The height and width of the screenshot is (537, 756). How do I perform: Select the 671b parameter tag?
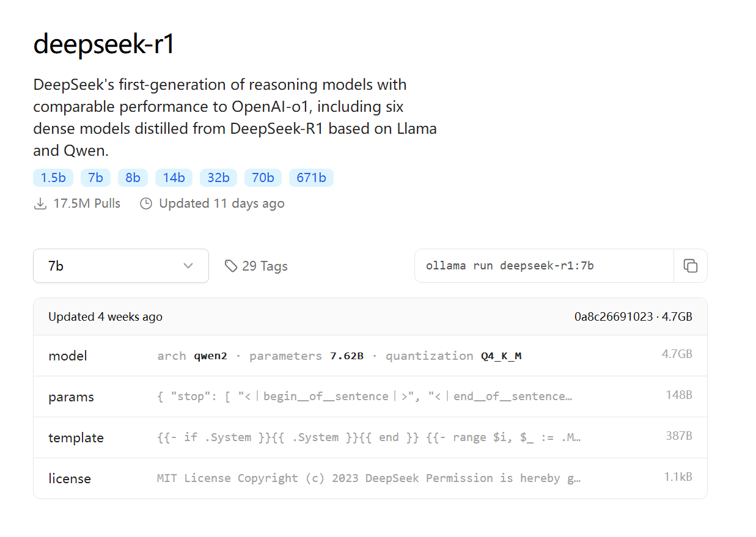(x=311, y=177)
